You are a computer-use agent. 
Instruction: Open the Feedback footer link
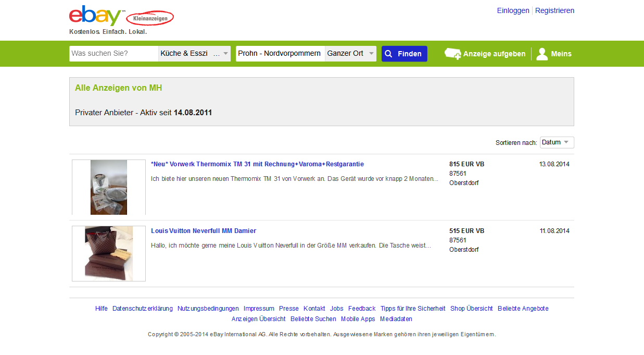point(362,309)
